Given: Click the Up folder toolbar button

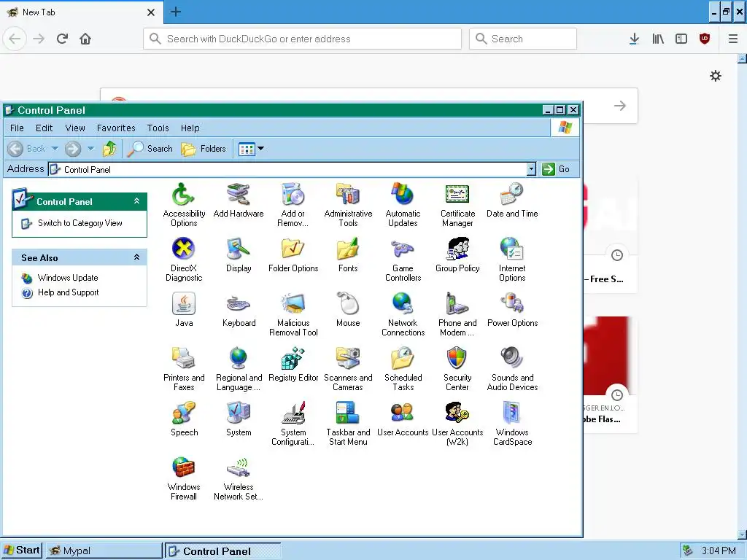Looking at the screenshot, I should click(109, 149).
